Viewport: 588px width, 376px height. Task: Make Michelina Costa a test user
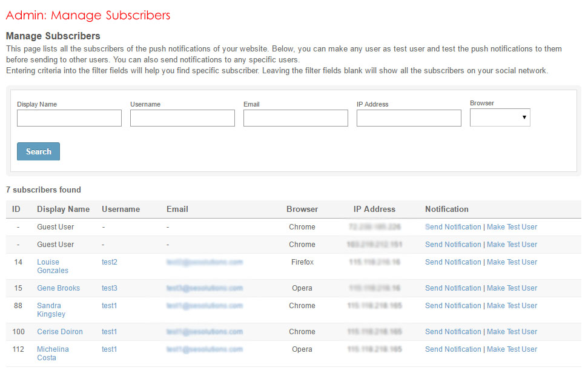[x=512, y=349]
